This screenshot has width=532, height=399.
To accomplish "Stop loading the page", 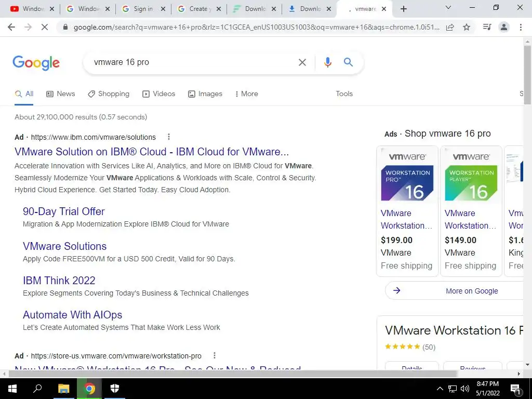I will 45,27.
